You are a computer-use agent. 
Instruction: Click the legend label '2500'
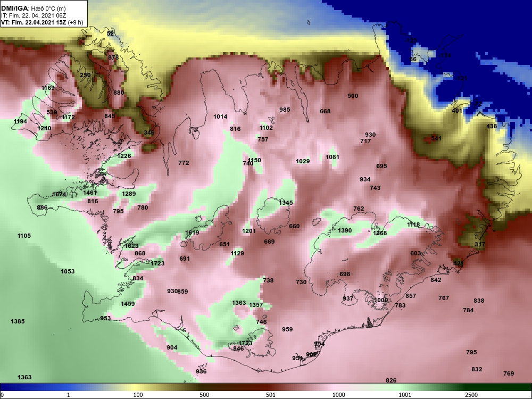(x=471, y=395)
